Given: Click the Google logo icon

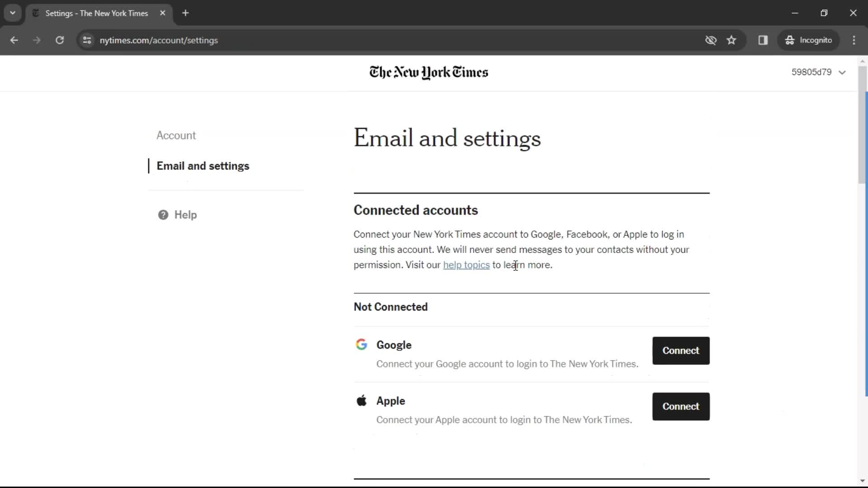Looking at the screenshot, I should click(x=362, y=344).
